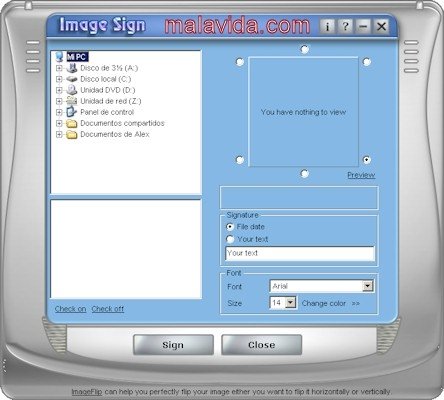Viewport: 444px width, 400px height.
Task: Expand the Documentos compartidos node
Action: (59, 123)
